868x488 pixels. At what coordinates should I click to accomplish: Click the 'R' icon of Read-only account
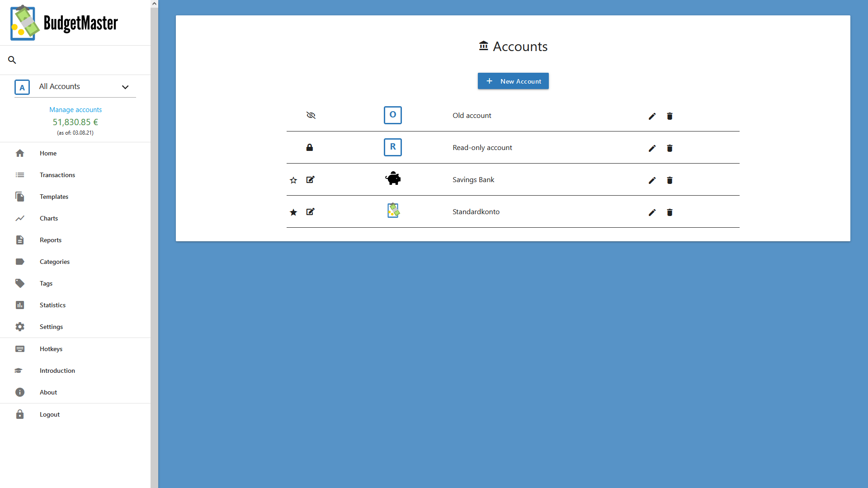coord(393,147)
